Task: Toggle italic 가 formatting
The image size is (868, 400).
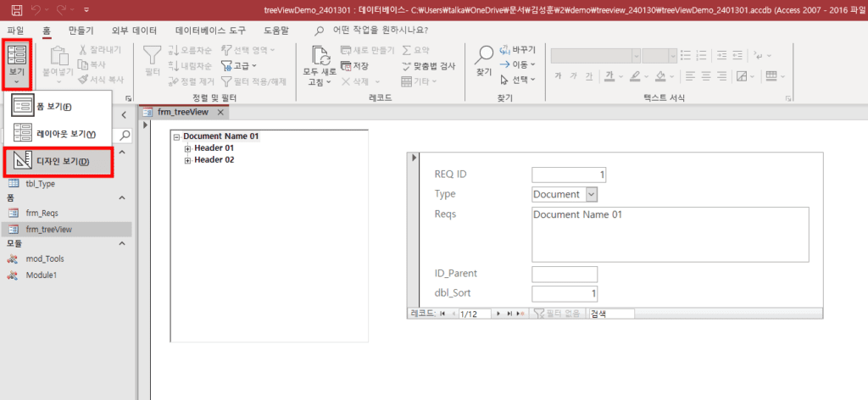Action: coord(574,75)
